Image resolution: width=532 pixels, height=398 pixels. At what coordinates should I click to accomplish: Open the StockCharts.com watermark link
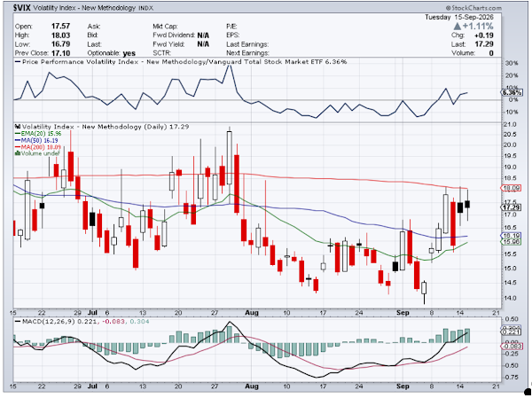pyautogui.click(x=476, y=8)
